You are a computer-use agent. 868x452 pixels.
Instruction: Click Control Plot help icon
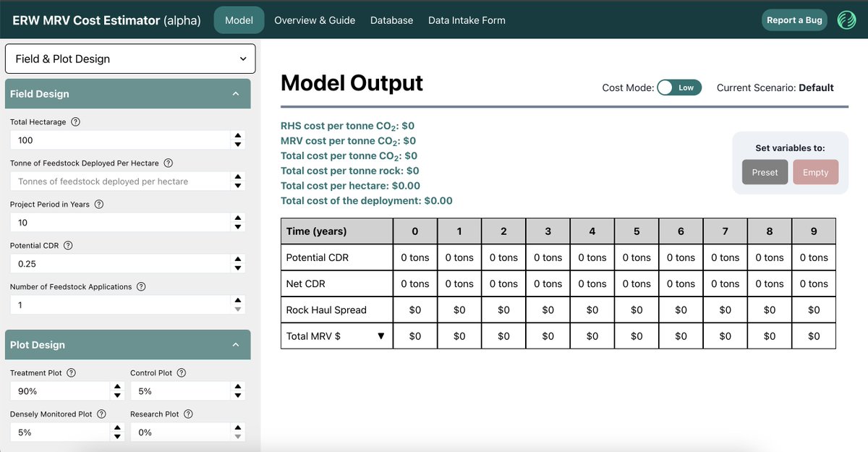coord(182,373)
